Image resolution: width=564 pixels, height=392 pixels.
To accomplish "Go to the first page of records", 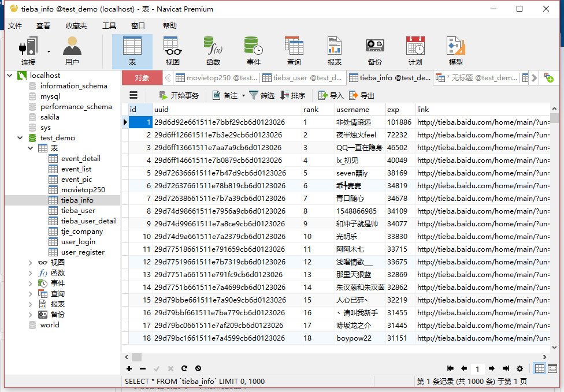I will pos(450,368).
